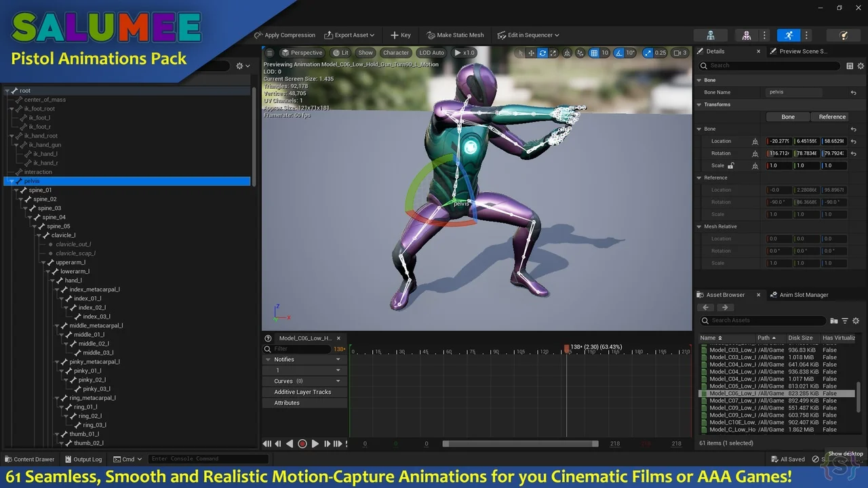Click the play forward button
This screenshot has height=488, width=868.
pos(315,444)
